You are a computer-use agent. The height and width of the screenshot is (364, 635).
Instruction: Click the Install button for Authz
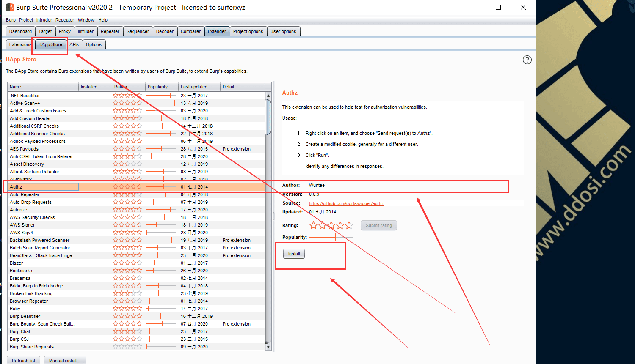(x=294, y=254)
